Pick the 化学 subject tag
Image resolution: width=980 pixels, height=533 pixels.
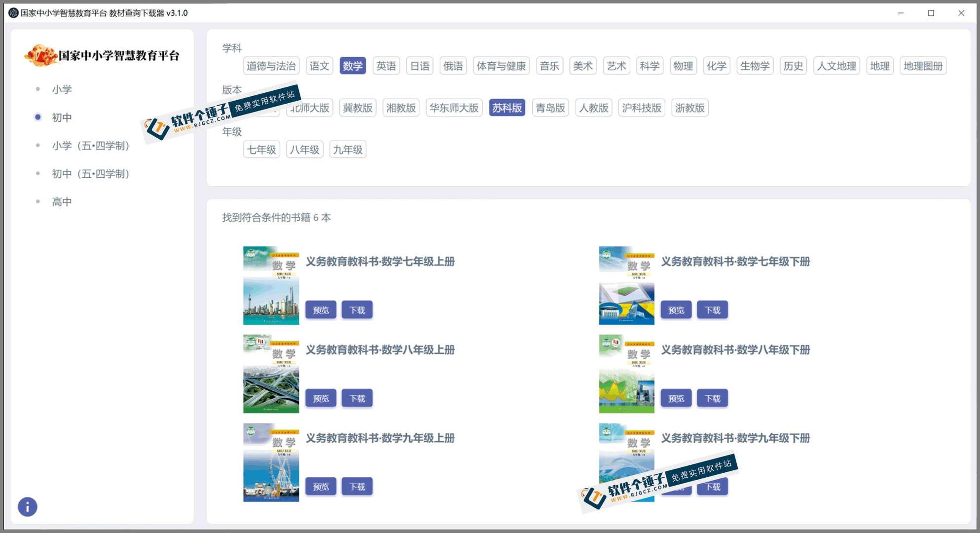click(717, 66)
